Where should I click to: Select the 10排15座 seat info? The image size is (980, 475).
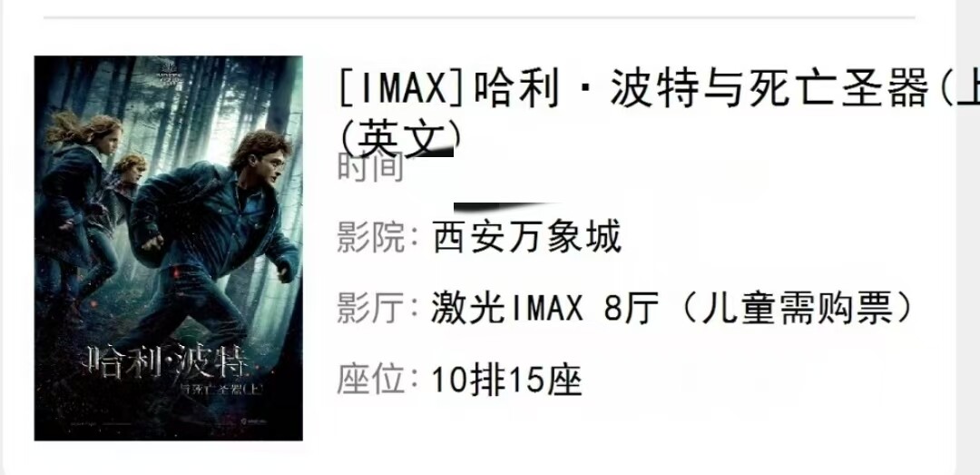507,381
